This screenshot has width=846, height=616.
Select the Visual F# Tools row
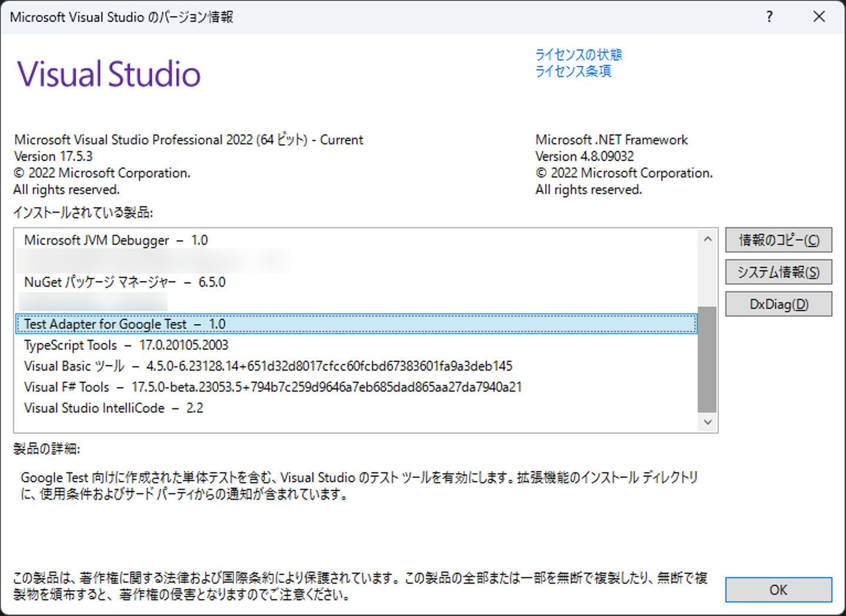[356, 387]
